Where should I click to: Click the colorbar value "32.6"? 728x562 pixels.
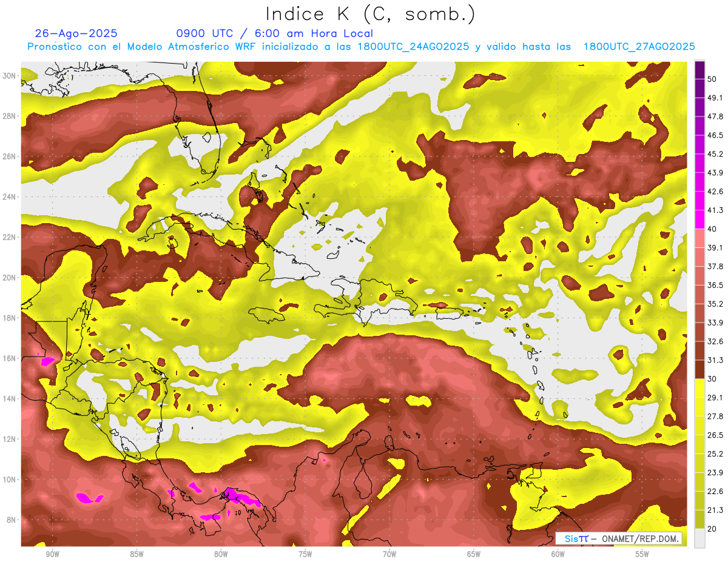(x=715, y=341)
